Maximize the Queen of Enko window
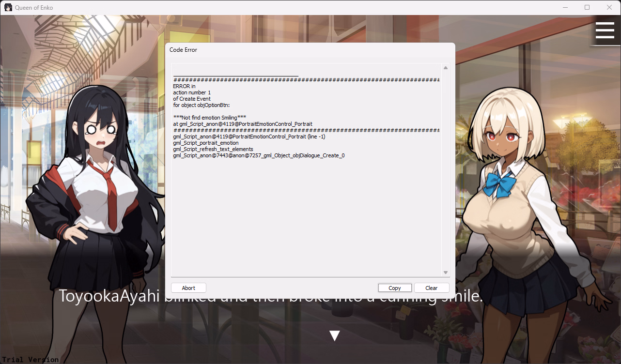Screen dimensions: 621x364 587,7
